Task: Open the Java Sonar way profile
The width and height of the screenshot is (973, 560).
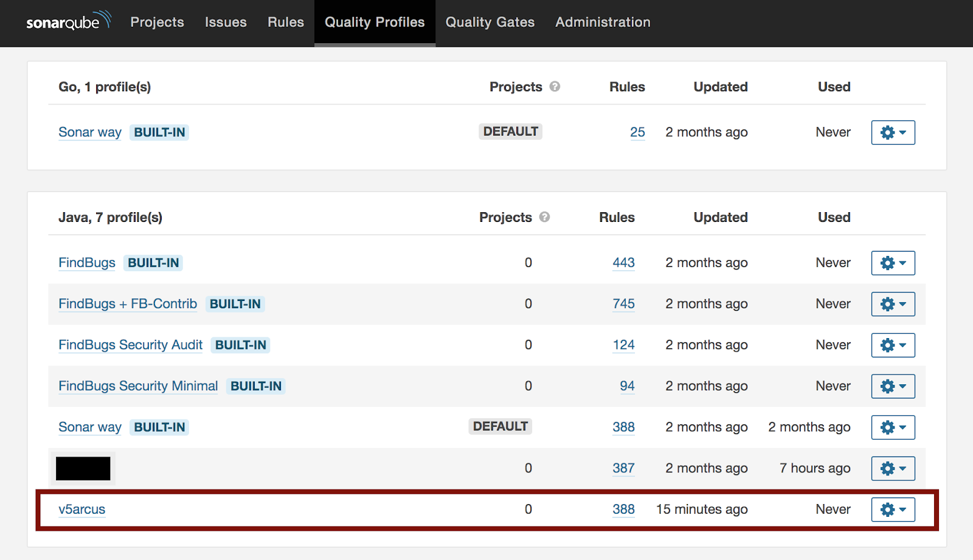Action: [90, 427]
